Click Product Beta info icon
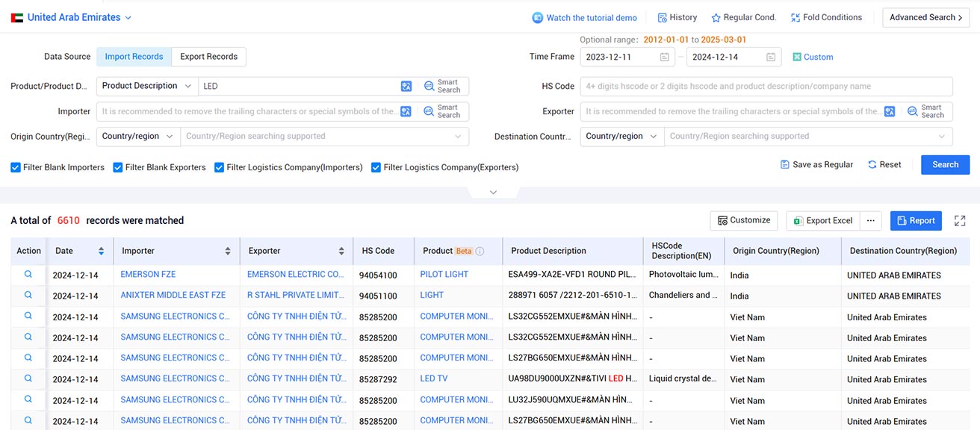980x430 pixels. (480, 252)
